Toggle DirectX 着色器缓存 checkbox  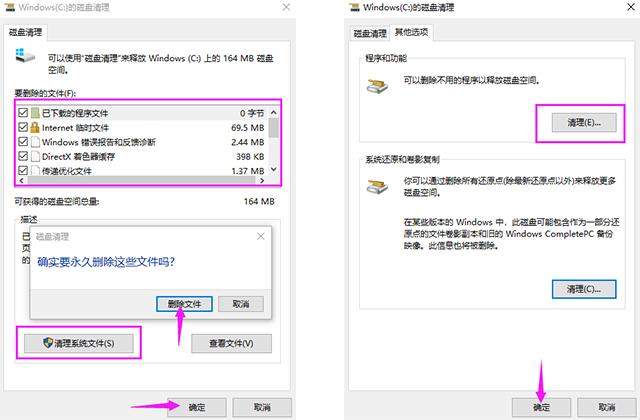pyautogui.click(x=23, y=156)
